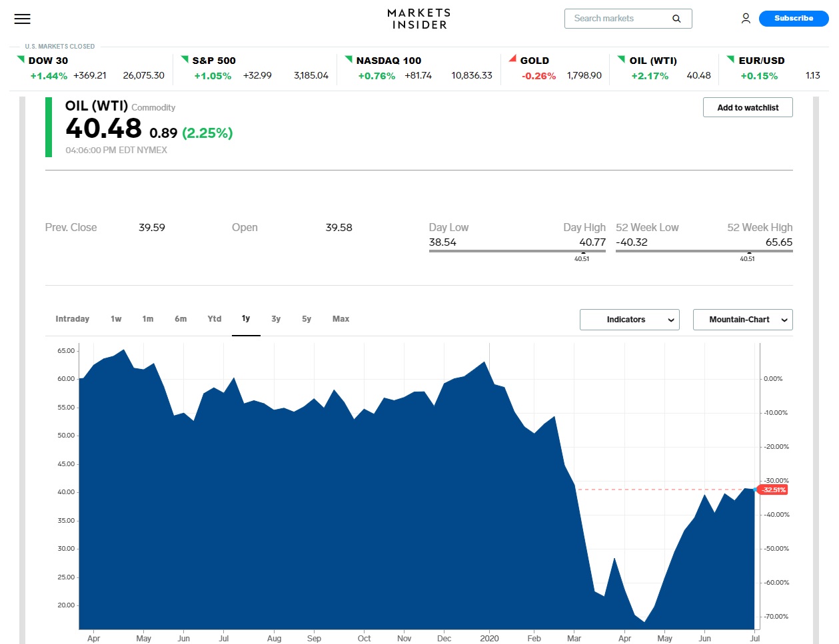This screenshot has width=839, height=644.
Task: Click the Prev. Close value 39.59
Action: [x=152, y=228]
